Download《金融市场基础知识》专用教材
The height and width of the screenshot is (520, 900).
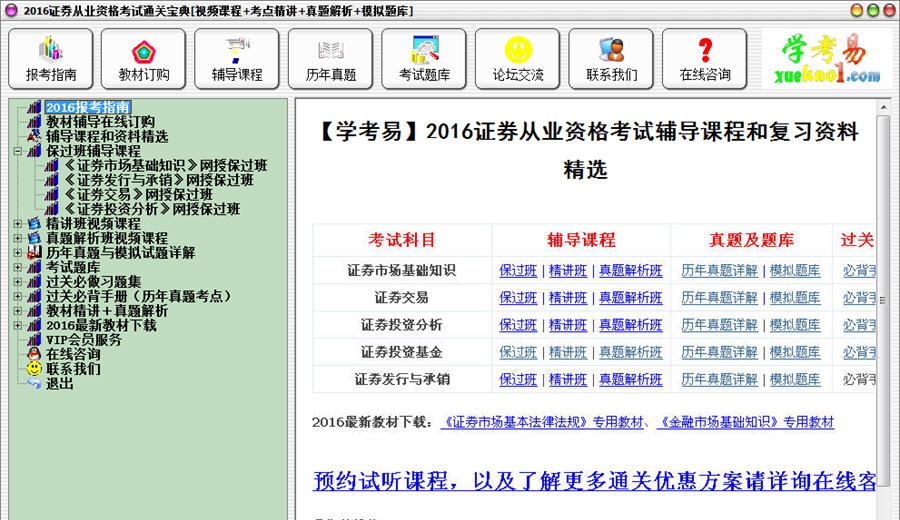[x=746, y=422]
